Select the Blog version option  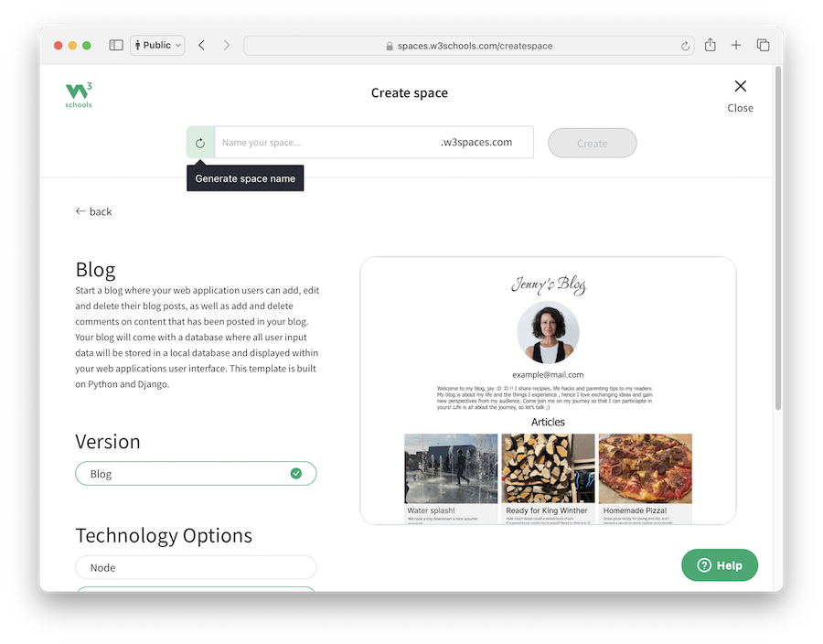(196, 474)
